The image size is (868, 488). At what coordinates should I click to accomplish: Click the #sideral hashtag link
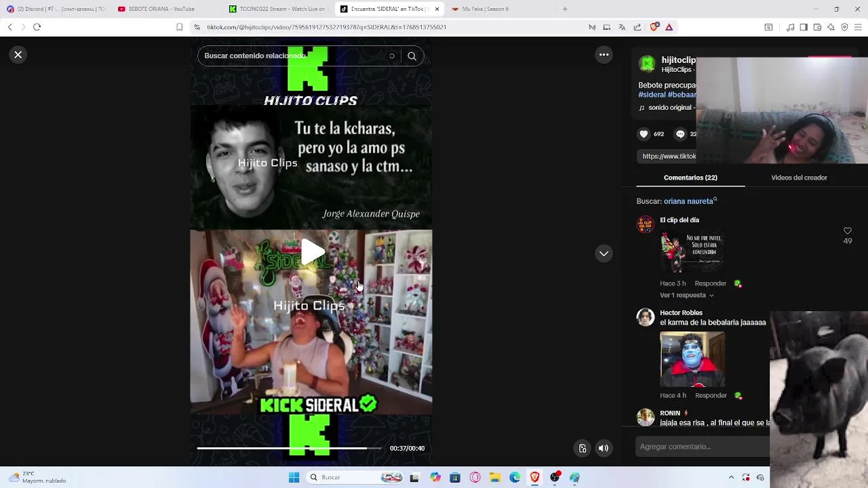coord(652,95)
